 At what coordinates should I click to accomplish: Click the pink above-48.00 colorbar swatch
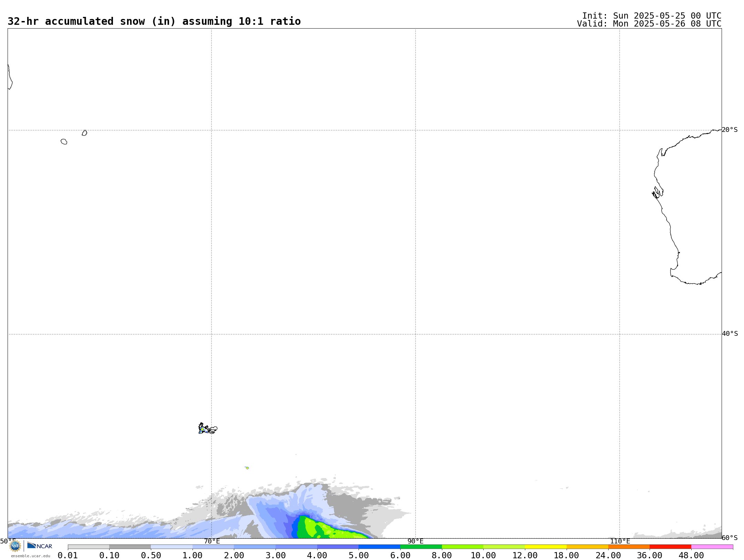[712, 547]
